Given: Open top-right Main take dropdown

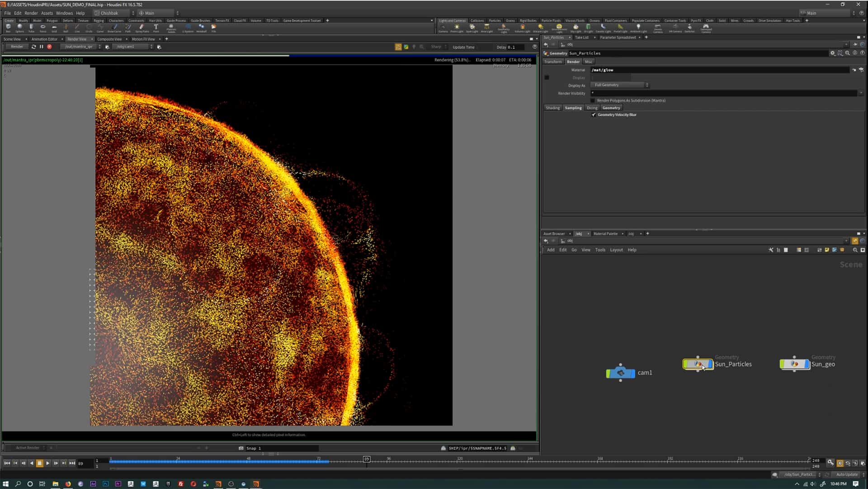Looking at the screenshot, I should click(827, 13).
